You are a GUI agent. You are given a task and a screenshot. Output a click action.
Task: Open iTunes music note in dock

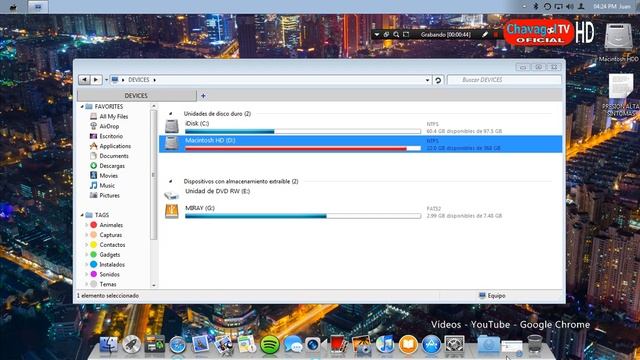pos(385,345)
